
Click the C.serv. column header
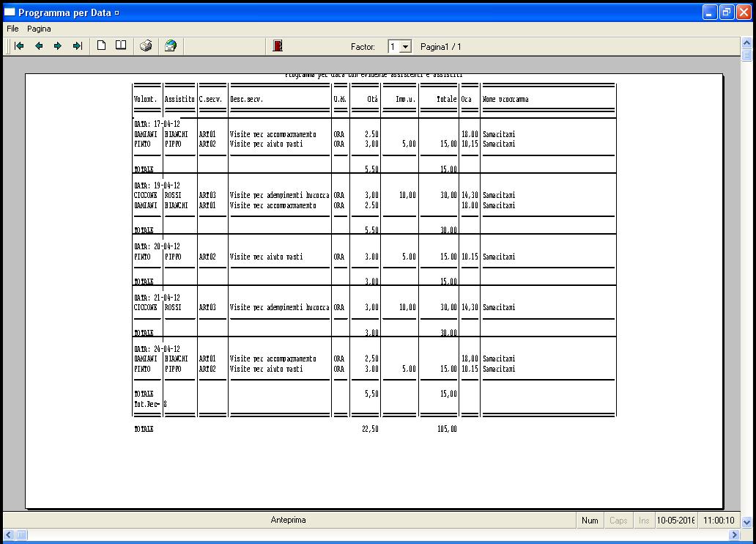[x=210, y=99]
